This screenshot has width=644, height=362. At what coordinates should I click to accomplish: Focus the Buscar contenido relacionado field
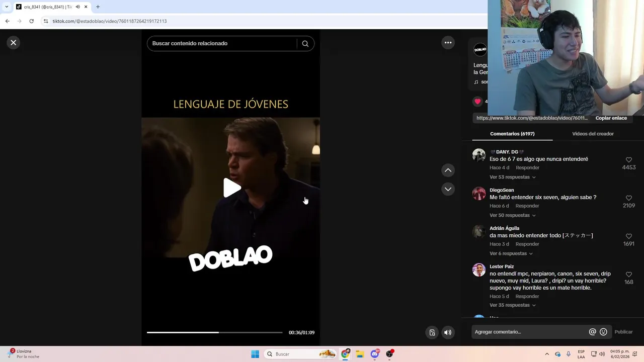[x=221, y=43]
